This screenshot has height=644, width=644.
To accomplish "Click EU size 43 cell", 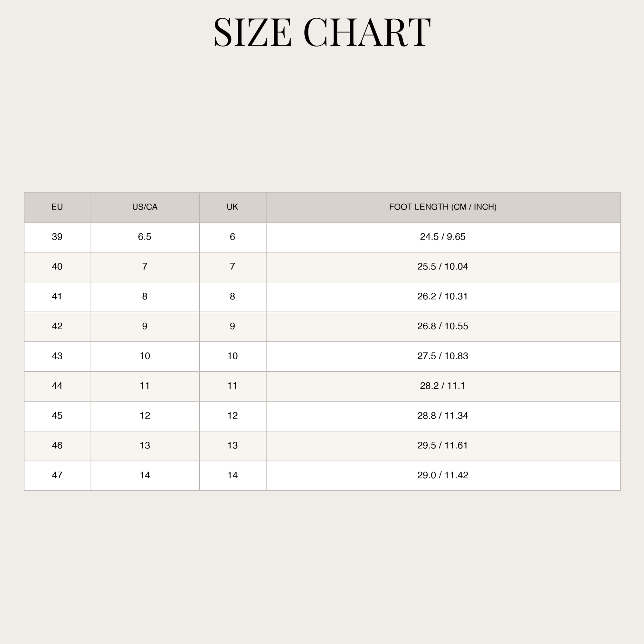I will tap(57, 356).
